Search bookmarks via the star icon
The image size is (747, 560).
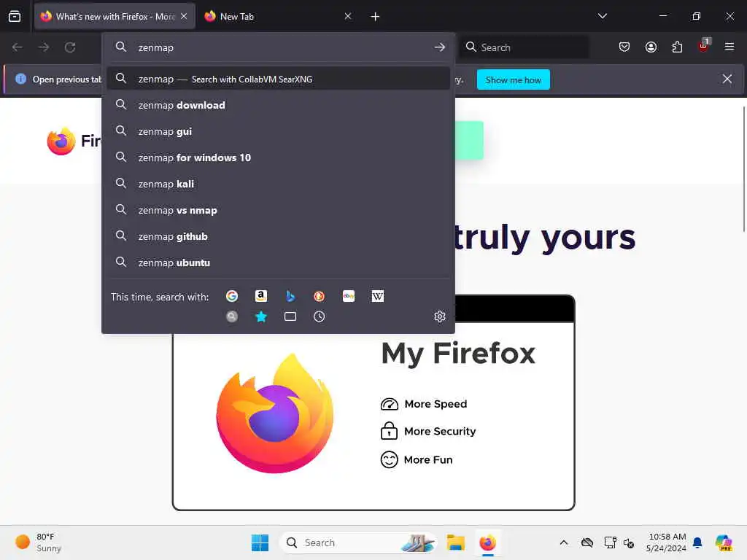click(261, 316)
